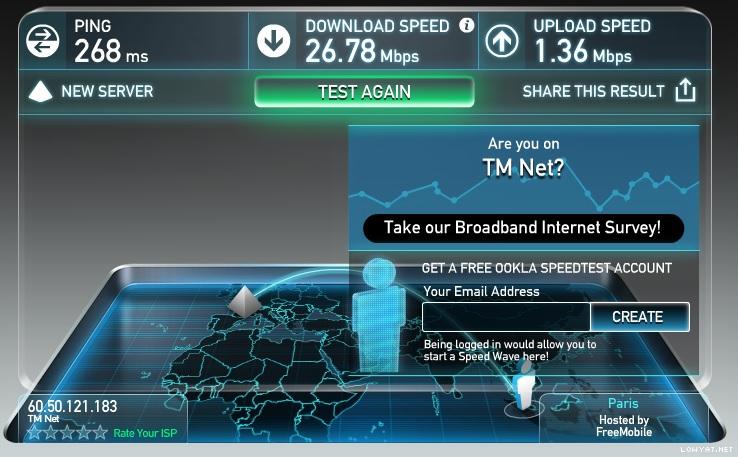Click the small user location figure on map
The image size is (738, 457).
click(524, 389)
